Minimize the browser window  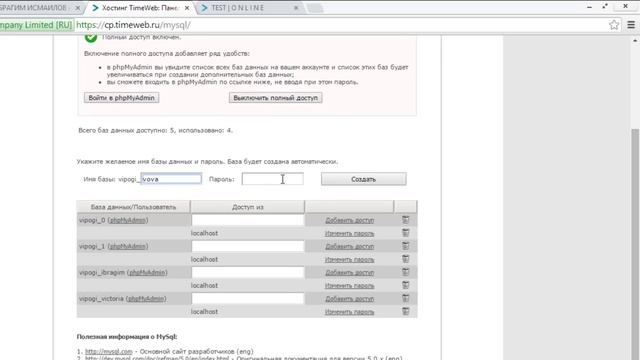(x=589, y=7)
